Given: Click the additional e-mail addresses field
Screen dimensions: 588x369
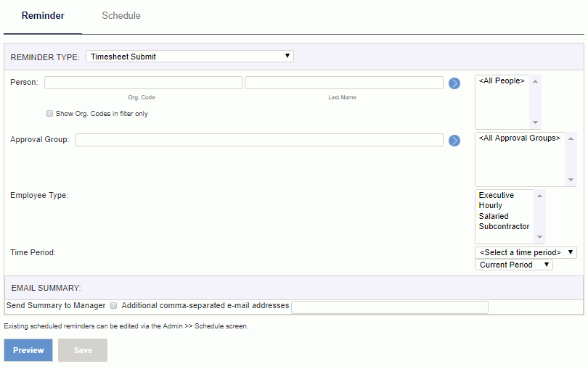Looking at the screenshot, I should [x=390, y=307].
